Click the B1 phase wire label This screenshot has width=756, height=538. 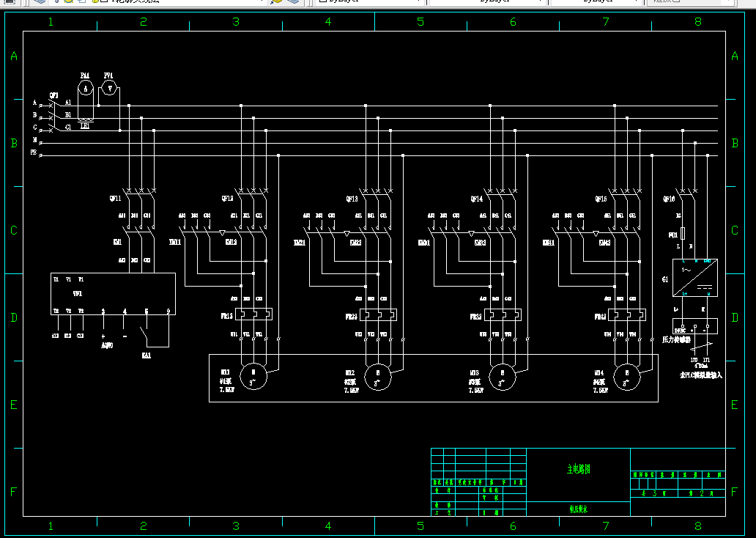68,115
